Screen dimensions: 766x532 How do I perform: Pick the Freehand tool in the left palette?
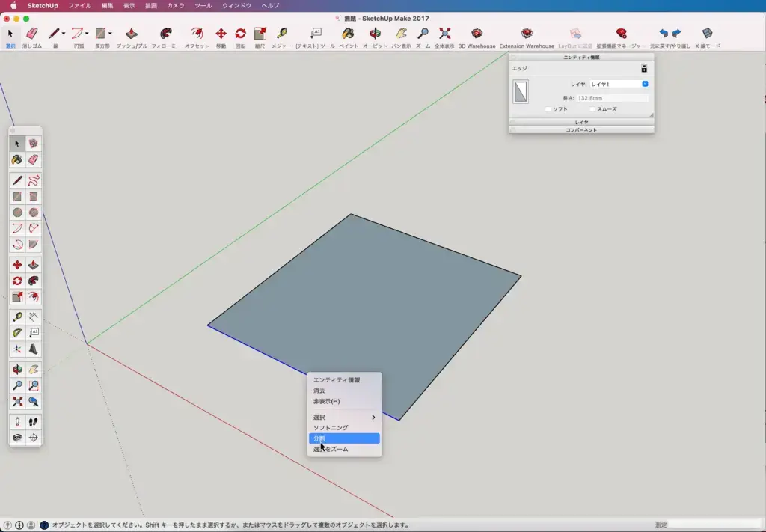pyautogui.click(x=33, y=181)
